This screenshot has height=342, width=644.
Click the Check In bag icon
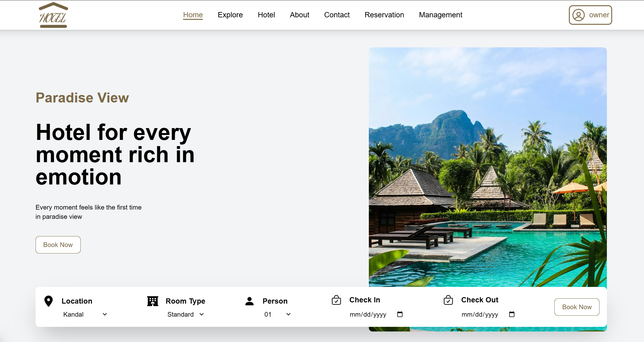[x=336, y=300]
